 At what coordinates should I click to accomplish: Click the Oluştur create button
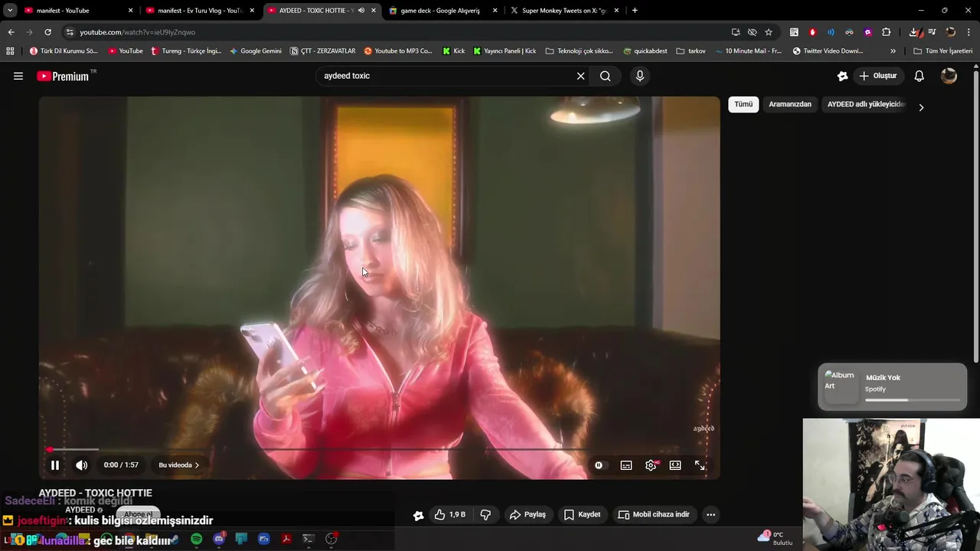click(x=878, y=76)
